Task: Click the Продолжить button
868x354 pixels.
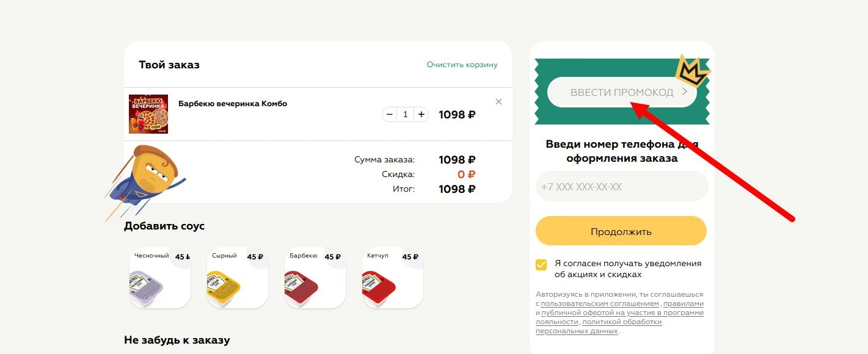Action: (x=621, y=231)
